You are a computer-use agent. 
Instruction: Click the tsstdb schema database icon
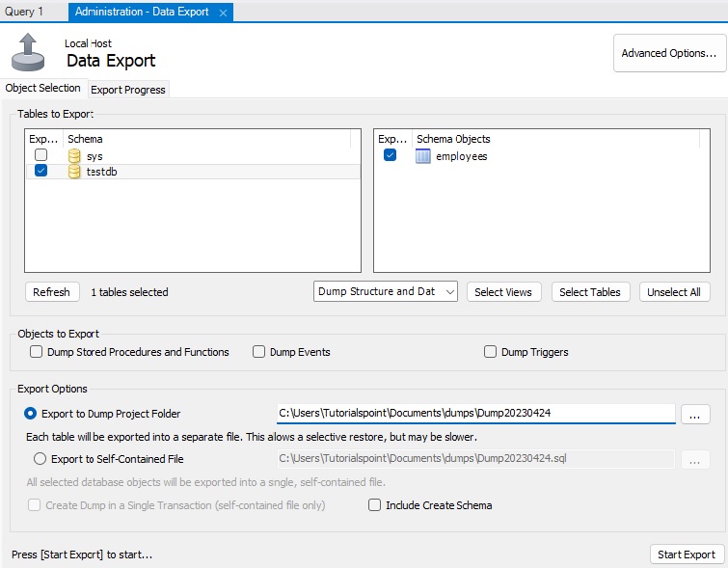(x=74, y=172)
